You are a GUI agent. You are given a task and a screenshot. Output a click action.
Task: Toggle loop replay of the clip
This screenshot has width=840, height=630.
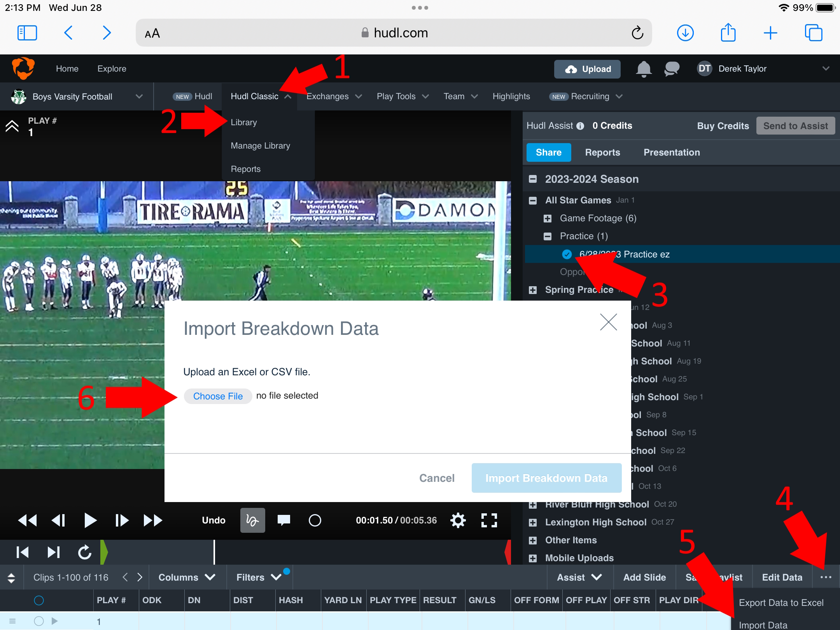(84, 552)
